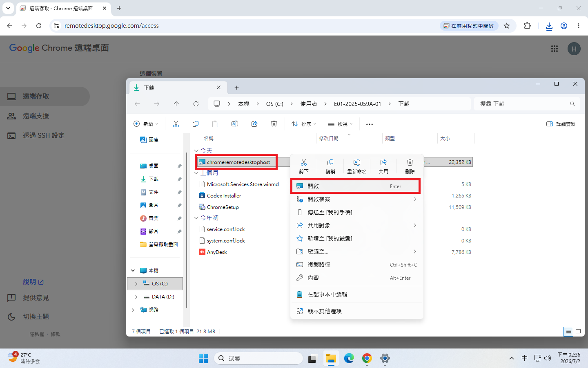
Task: Open 圖片 in the navigation pane
Action: (x=154, y=205)
